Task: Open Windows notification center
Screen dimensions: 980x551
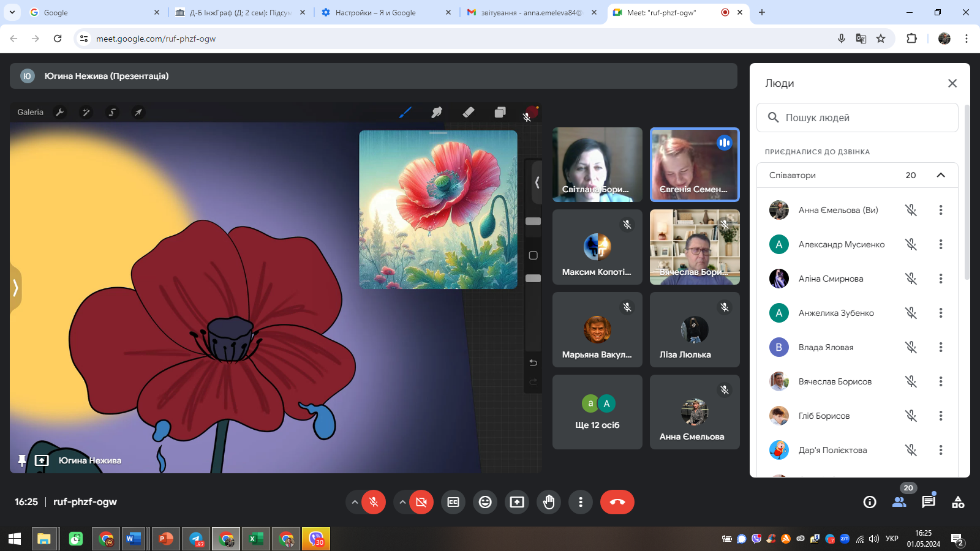Action: pos(957,539)
